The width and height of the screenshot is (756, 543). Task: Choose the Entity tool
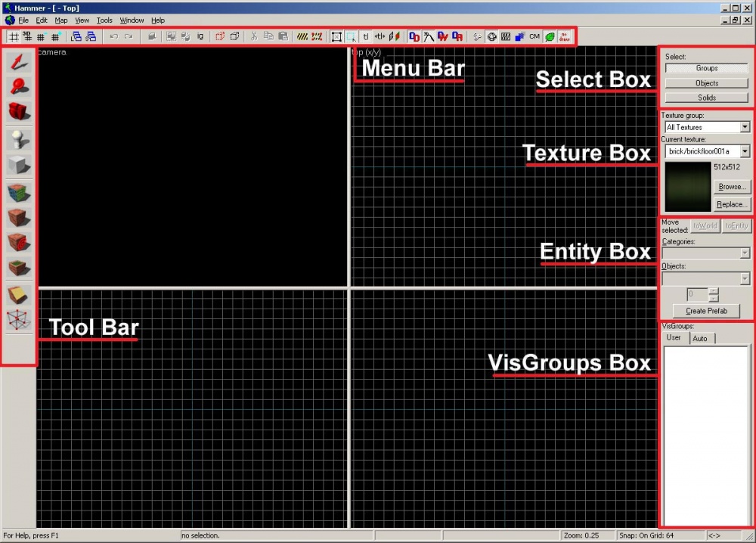19,139
